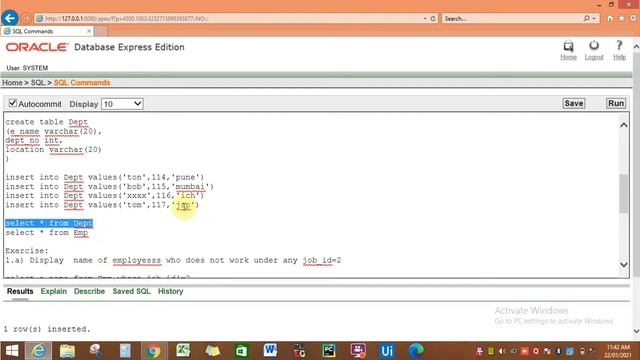Image resolution: width=640 pixels, height=360 pixels.
Task: Click the page scrollbar up arrow
Action: (x=636, y=47)
